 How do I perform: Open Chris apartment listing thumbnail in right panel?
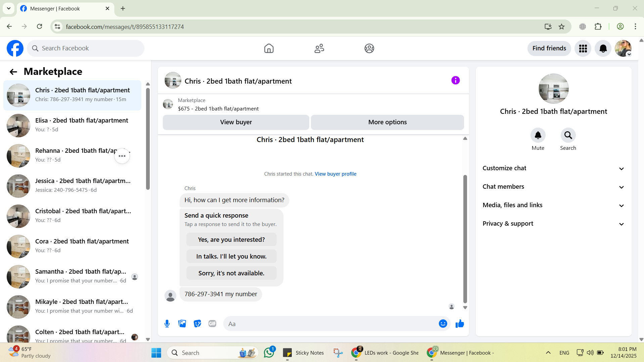(553, 89)
